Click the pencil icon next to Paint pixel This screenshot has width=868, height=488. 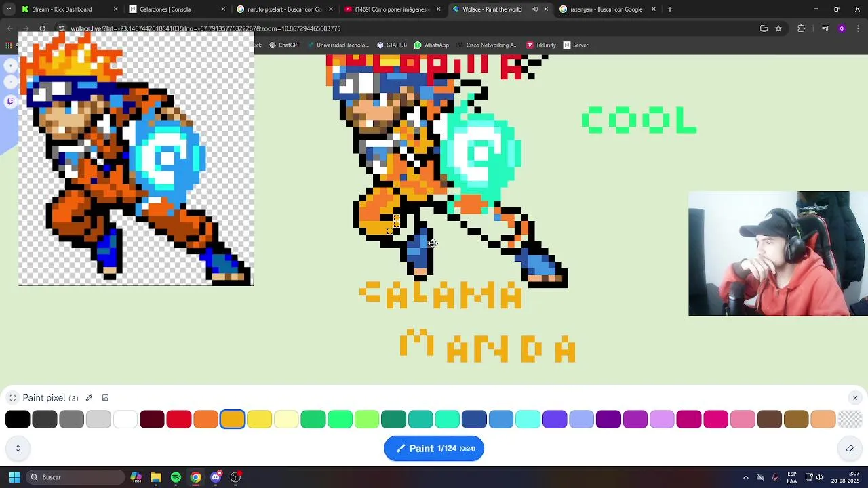(x=89, y=398)
